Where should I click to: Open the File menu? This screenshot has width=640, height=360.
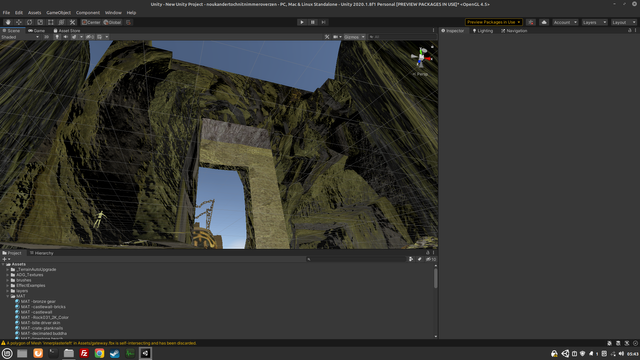click(x=6, y=13)
